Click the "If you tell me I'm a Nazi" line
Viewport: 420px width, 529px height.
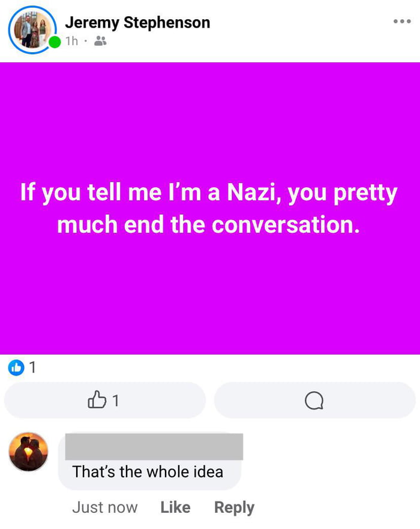click(209, 193)
